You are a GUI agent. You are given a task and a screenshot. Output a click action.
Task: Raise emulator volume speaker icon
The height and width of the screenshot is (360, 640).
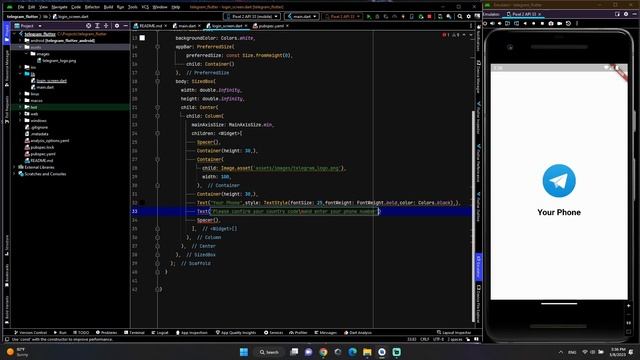tap(493, 24)
